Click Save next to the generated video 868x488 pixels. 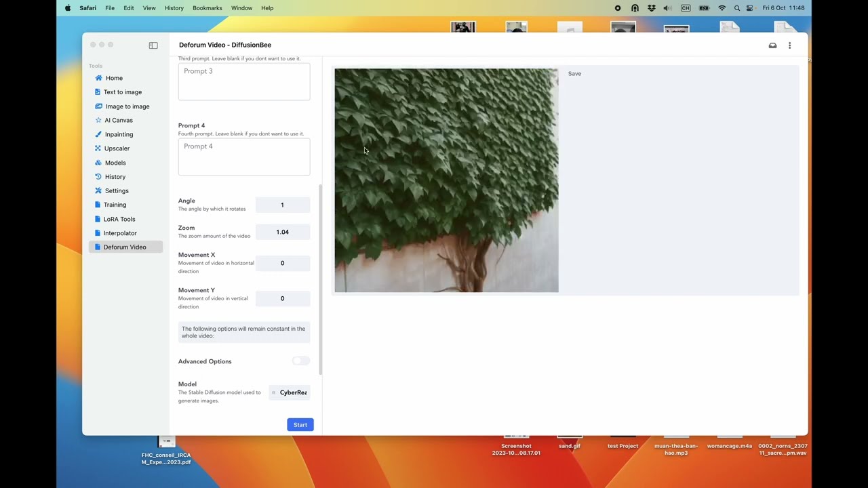coord(574,74)
